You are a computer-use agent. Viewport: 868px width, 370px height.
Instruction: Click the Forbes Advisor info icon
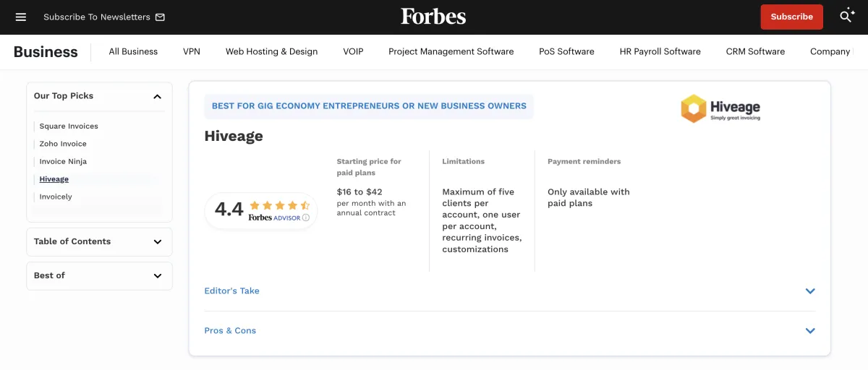tap(306, 218)
